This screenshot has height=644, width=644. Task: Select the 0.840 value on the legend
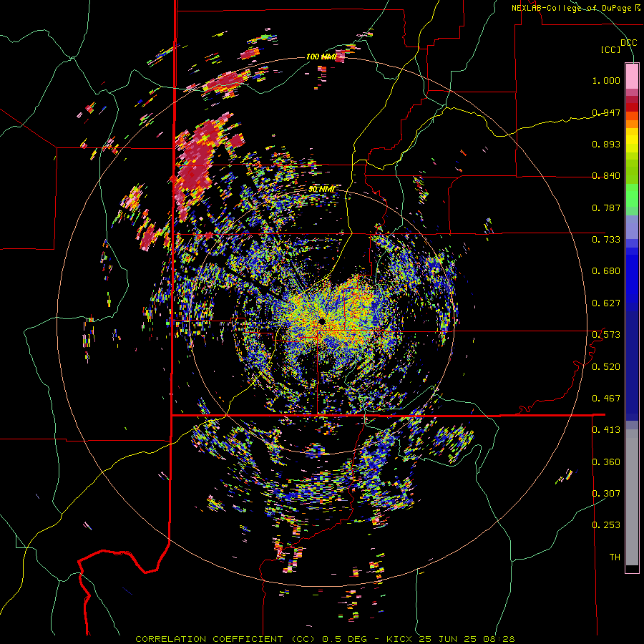[x=606, y=176]
